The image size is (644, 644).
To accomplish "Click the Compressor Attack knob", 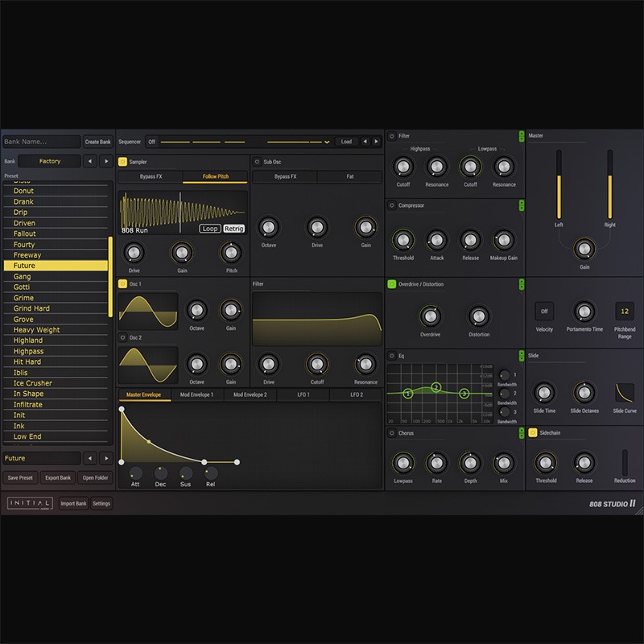I will (x=436, y=240).
